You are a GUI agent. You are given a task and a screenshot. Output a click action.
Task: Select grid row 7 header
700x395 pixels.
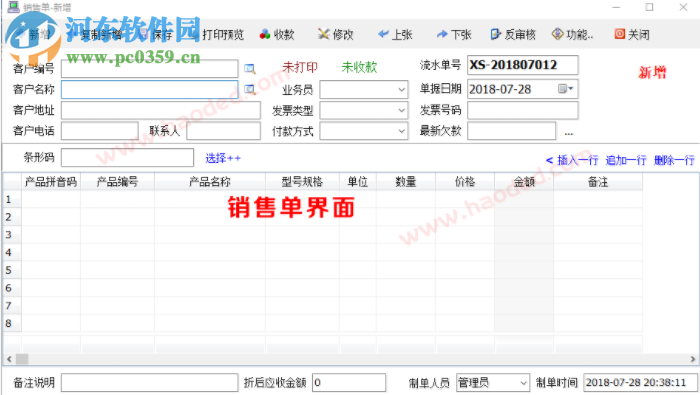click(12, 305)
